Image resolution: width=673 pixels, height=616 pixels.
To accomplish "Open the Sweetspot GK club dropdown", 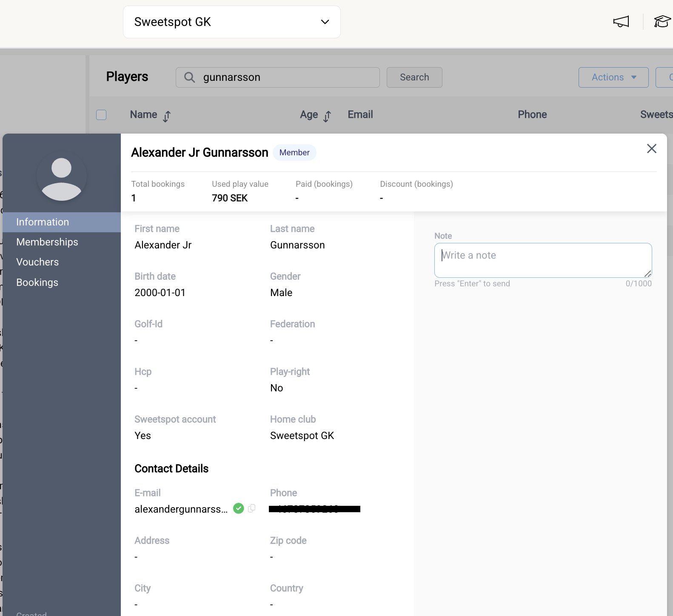I will click(231, 22).
